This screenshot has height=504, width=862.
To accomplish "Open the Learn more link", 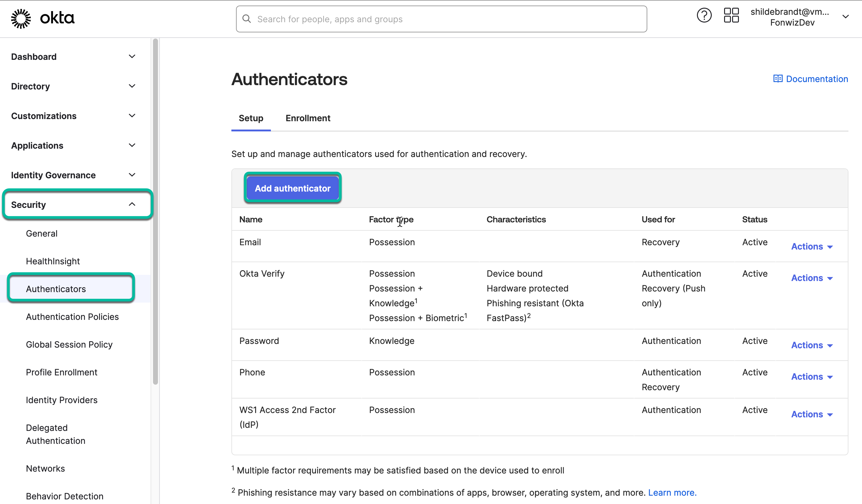I will [x=672, y=492].
